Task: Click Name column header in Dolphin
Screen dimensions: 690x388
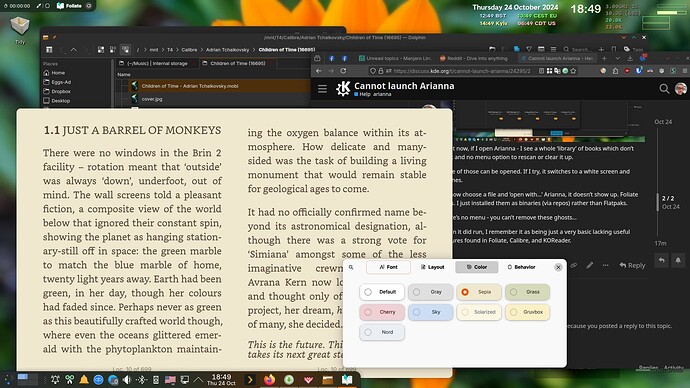Action: point(124,75)
